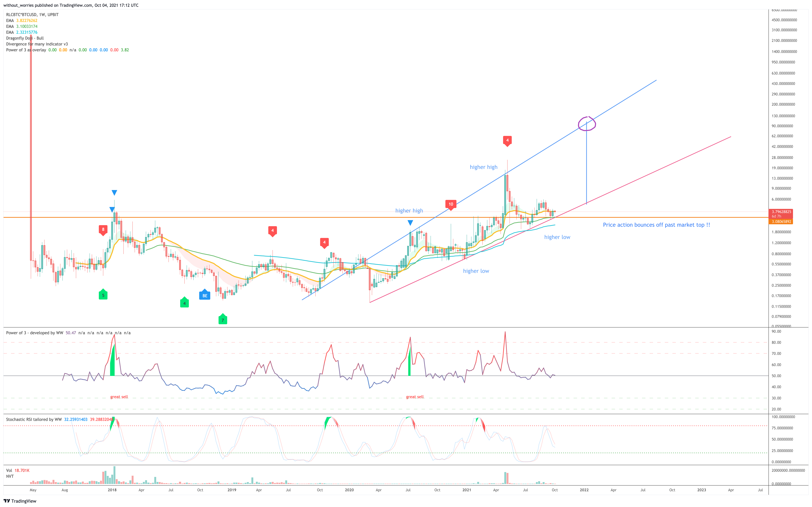Click the published-by header text at top
The image size is (812, 507).
[x=71, y=5]
